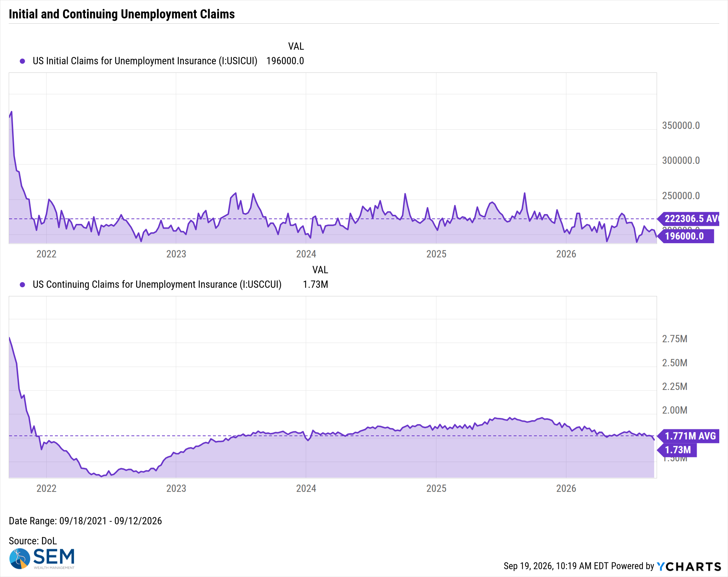728x577 pixels.
Task: Click US Initial Claims for Unemployment Insurance label
Action: 145,61
